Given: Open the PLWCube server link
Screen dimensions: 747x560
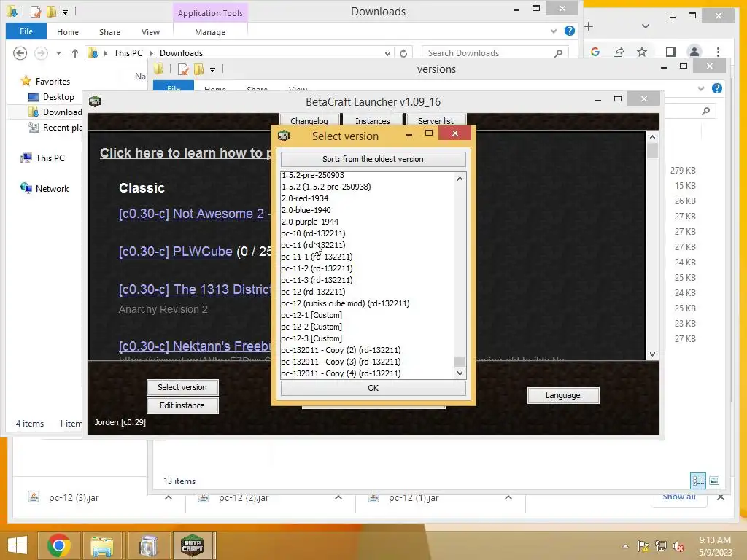Looking at the screenshot, I should coord(176,252).
